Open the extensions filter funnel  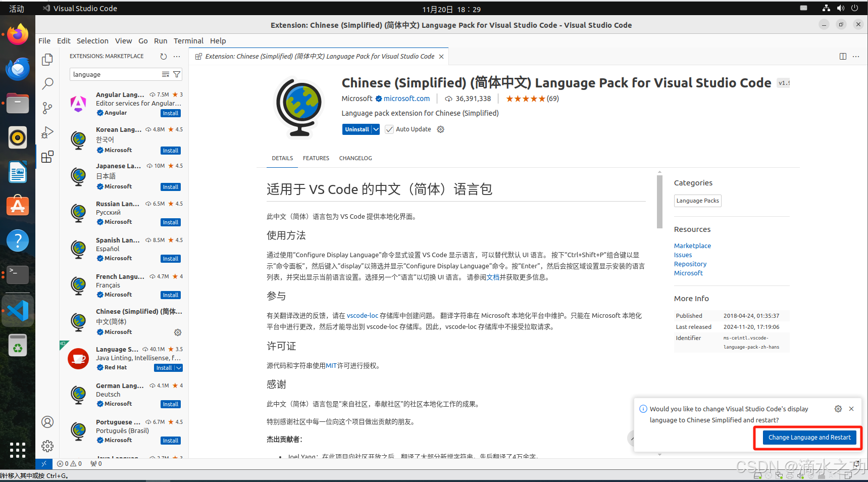(177, 74)
